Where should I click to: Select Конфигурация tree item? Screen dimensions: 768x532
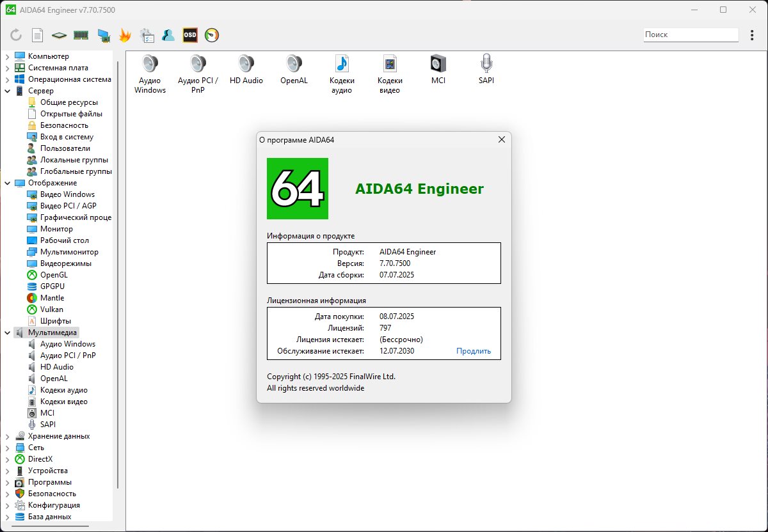pos(54,505)
